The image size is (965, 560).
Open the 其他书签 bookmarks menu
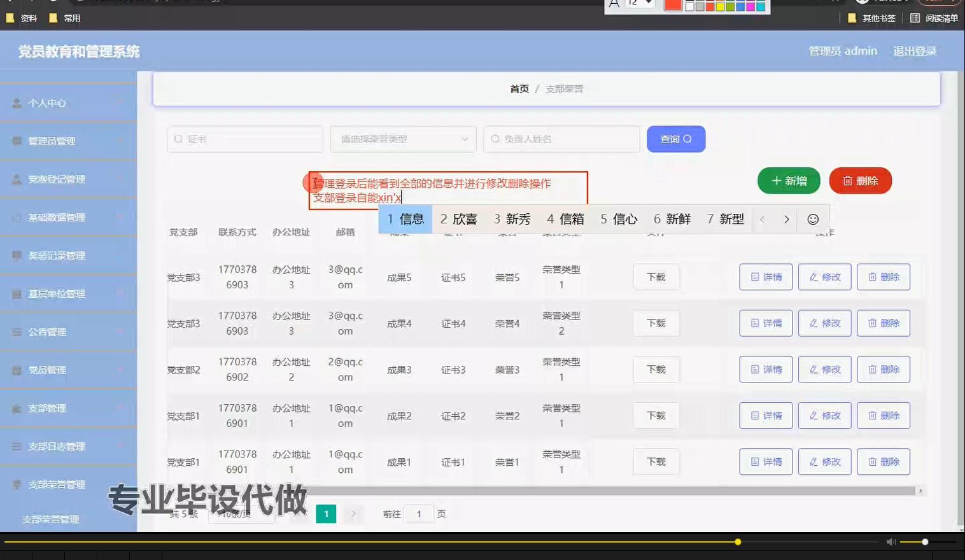(871, 18)
